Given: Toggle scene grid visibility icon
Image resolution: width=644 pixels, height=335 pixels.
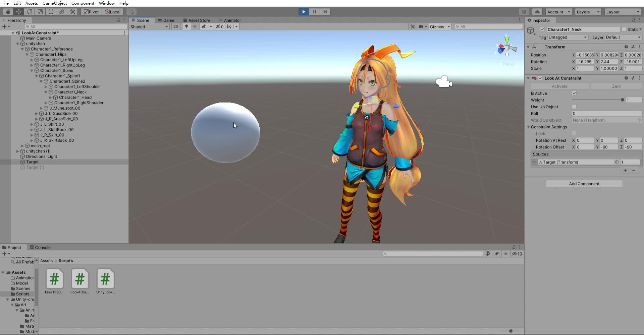Looking at the screenshot, I should (x=229, y=27).
